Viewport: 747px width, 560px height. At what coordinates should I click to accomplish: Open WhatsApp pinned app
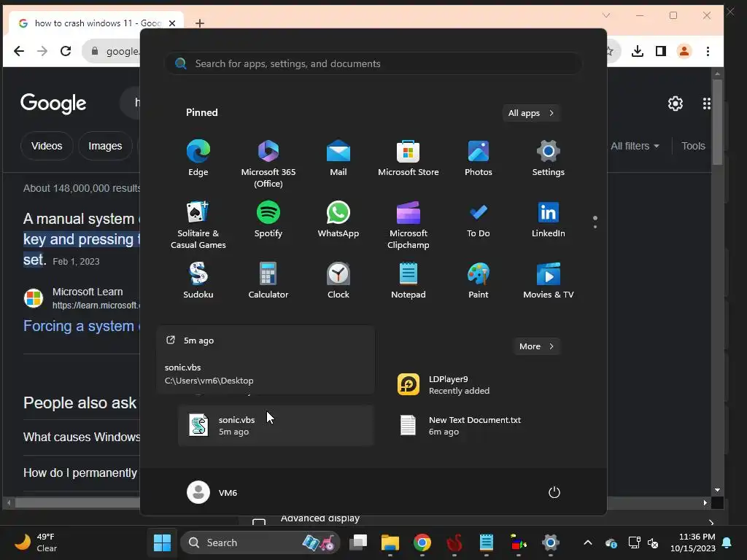click(x=338, y=220)
